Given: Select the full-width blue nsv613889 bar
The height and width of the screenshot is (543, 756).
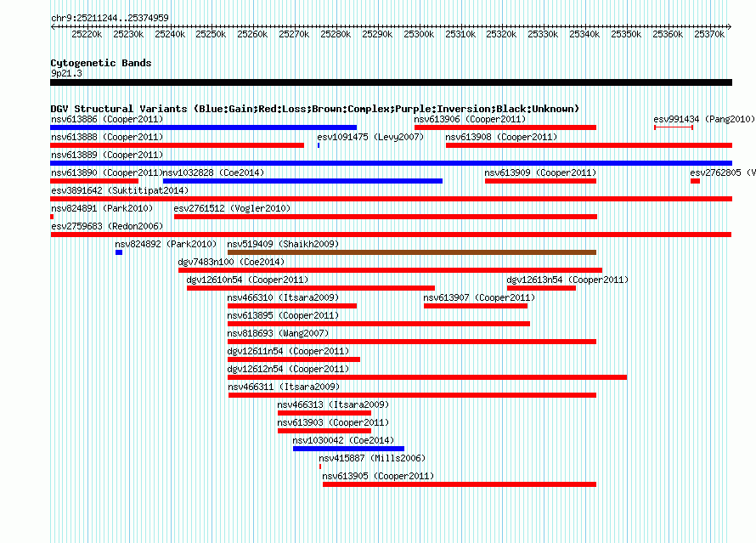Looking at the screenshot, I should pyautogui.click(x=391, y=163).
